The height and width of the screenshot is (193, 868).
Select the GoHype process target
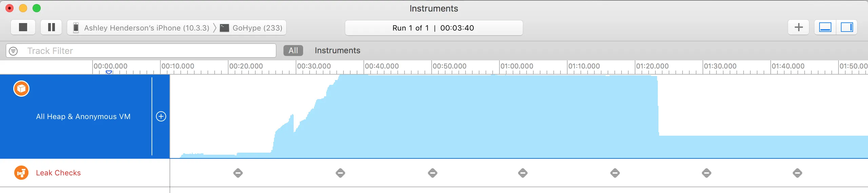257,28
